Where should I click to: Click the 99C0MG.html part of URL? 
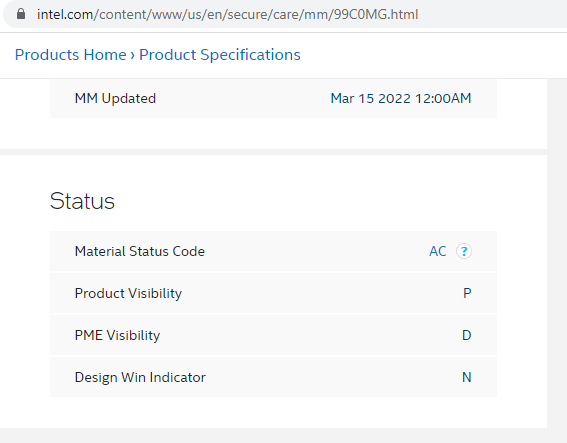pyautogui.click(x=376, y=14)
